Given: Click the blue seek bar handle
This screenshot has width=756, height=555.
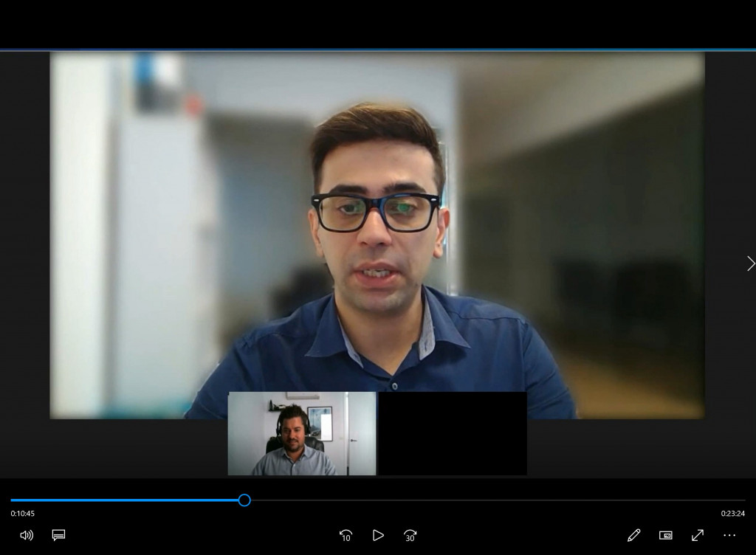Looking at the screenshot, I should click(244, 500).
